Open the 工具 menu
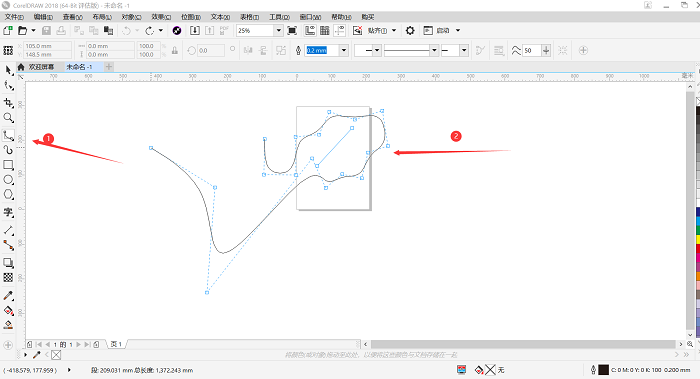 tap(279, 17)
